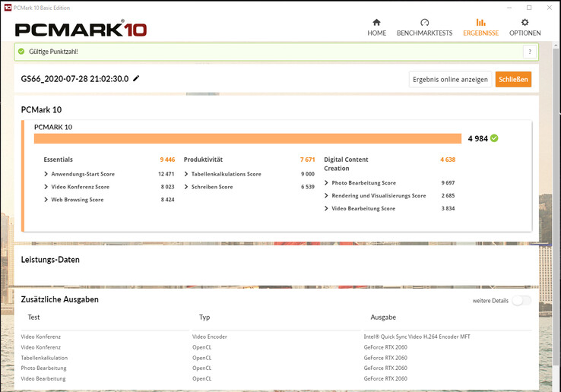Image resolution: width=561 pixels, height=392 pixels.
Task: Click the Optionen gear icon
Action: [x=525, y=23]
